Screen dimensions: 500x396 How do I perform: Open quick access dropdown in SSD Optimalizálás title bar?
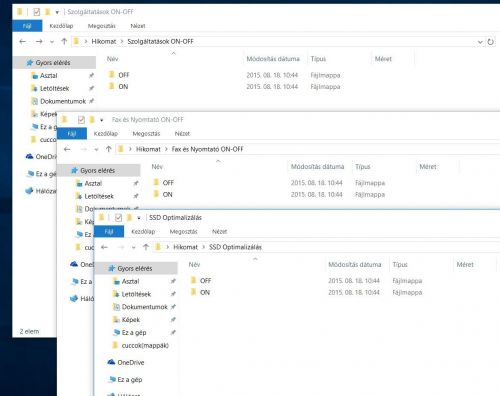[139, 218]
